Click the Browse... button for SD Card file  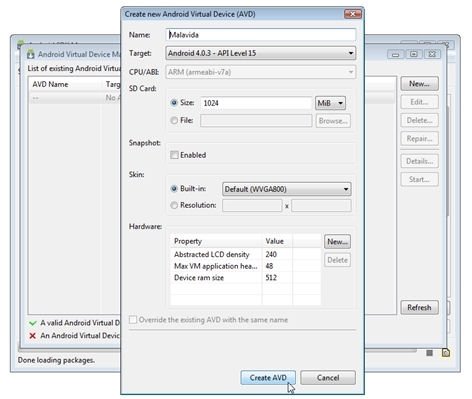pos(333,121)
